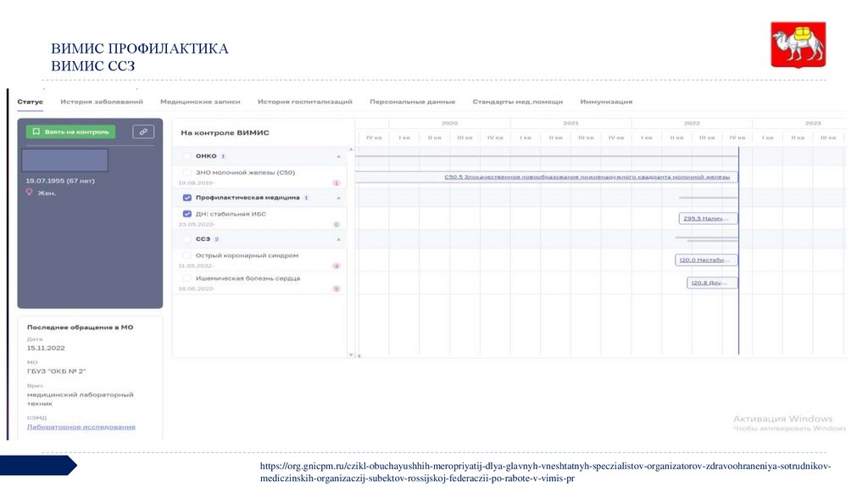Collapse the ОНКО group arrow
The height and width of the screenshot is (487, 868).
click(x=339, y=156)
